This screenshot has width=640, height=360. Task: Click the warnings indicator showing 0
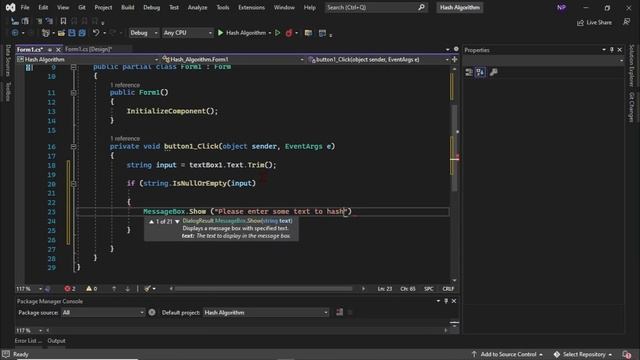pos(91,289)
